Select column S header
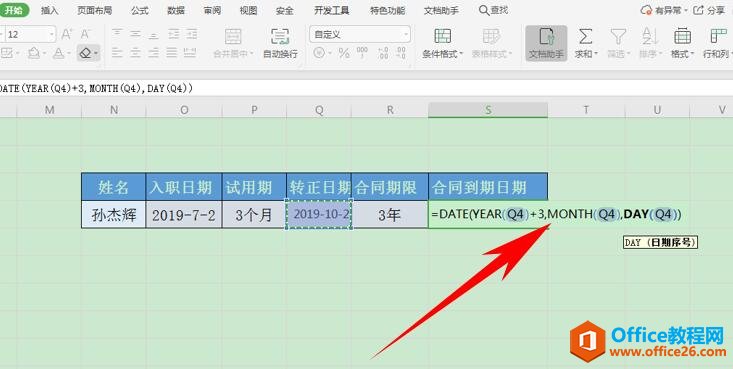The width and height of the screenshot is (733, 369). tap(488, 110)
